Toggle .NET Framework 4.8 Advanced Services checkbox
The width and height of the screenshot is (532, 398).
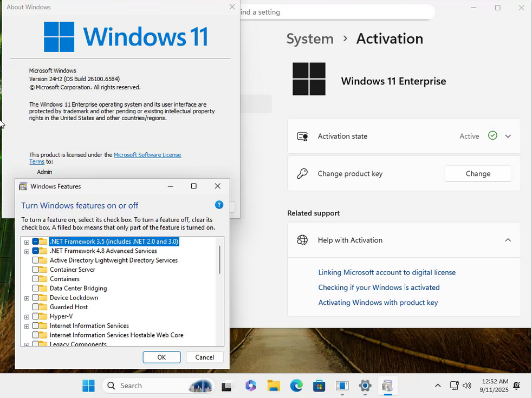(x=35, y=251)
